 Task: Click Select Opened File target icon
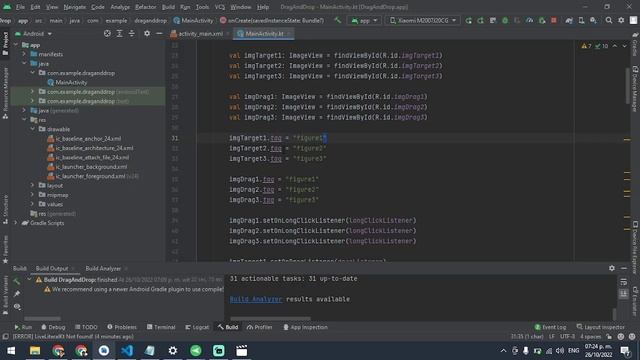coord(107,33)
